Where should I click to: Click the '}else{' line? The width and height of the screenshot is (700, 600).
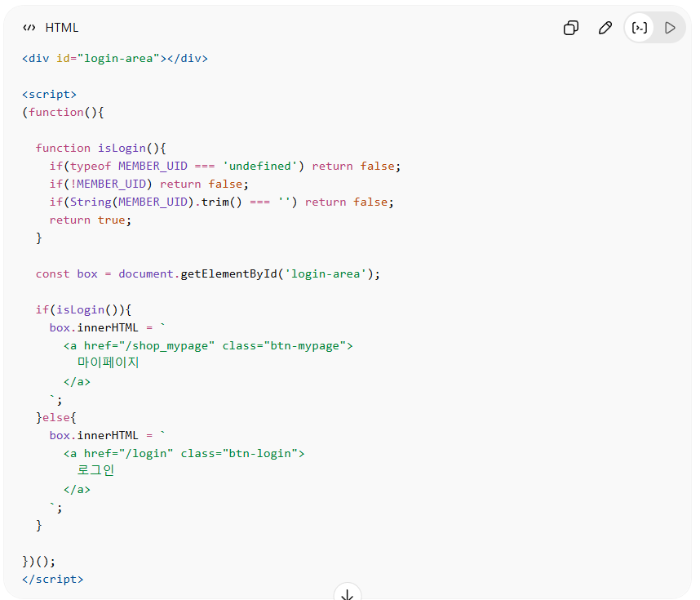coord(56,417)
